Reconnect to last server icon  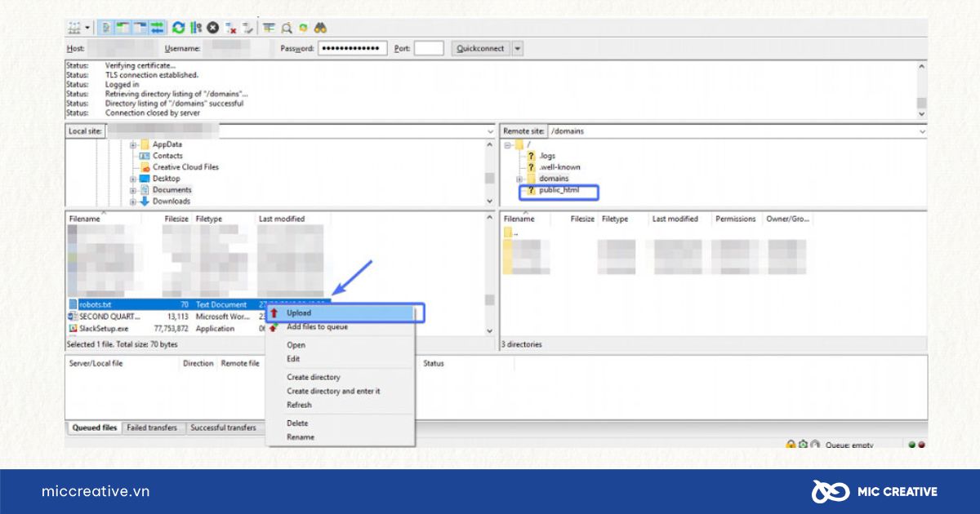point(247,28)
